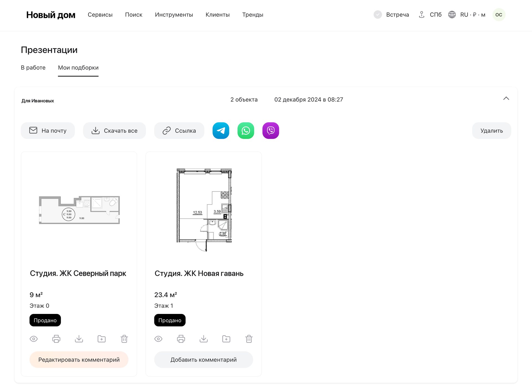This screenshot has height=392, width=532.
Task: Add Северный парк studio to folder
Action: coord(102,339)
